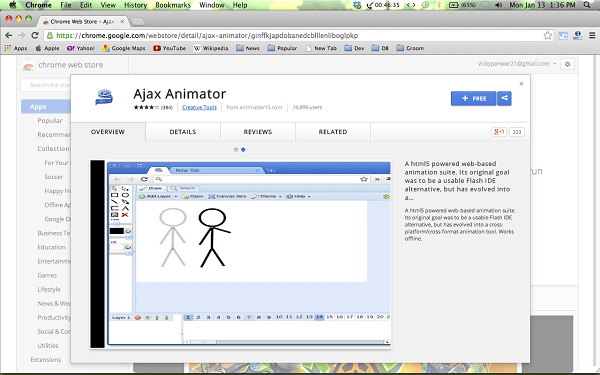Image resolution: width=600 pixels, height=375 pixels.
Task: Click the Chrome Web Store logo
Action: (28, 65)
